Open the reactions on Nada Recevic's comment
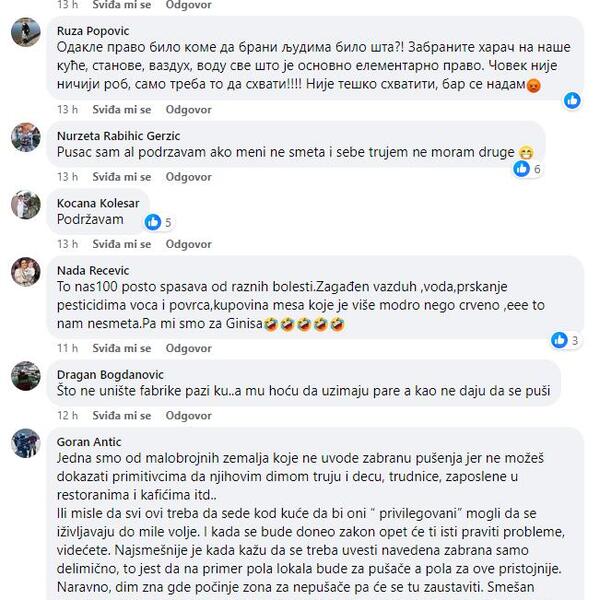The height and width of the screenshot is (600, 600). click(565, 340)
